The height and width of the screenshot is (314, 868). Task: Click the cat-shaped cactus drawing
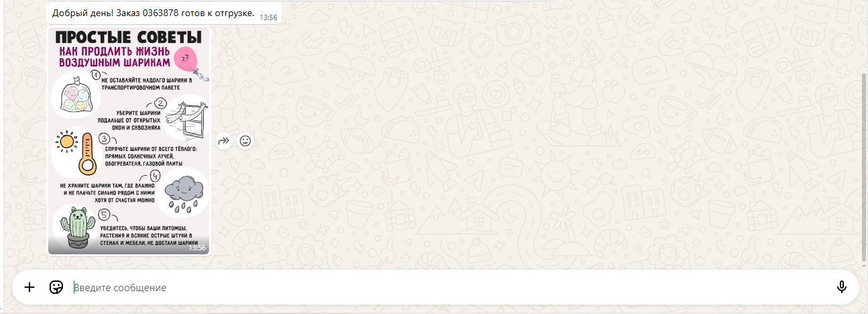75,228
